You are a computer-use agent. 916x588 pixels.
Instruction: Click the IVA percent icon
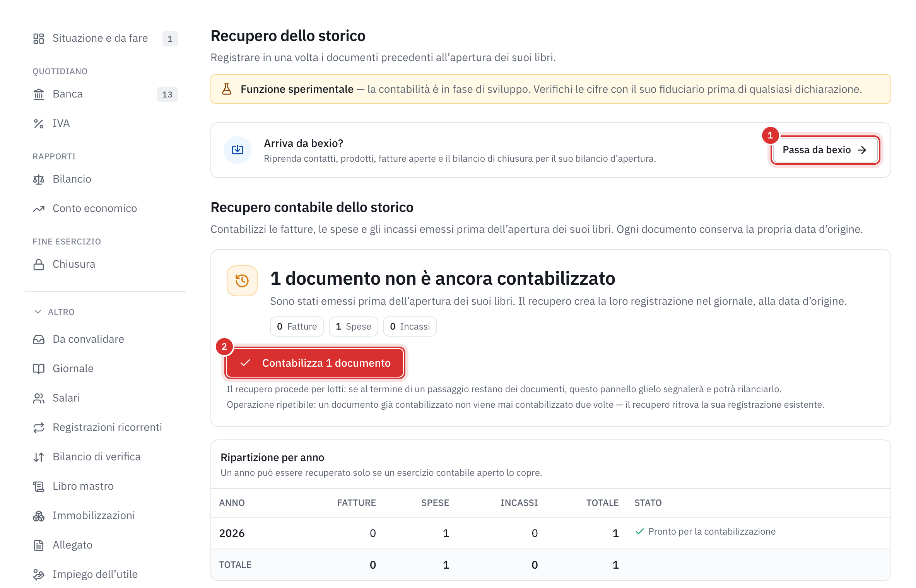point(39,123)
